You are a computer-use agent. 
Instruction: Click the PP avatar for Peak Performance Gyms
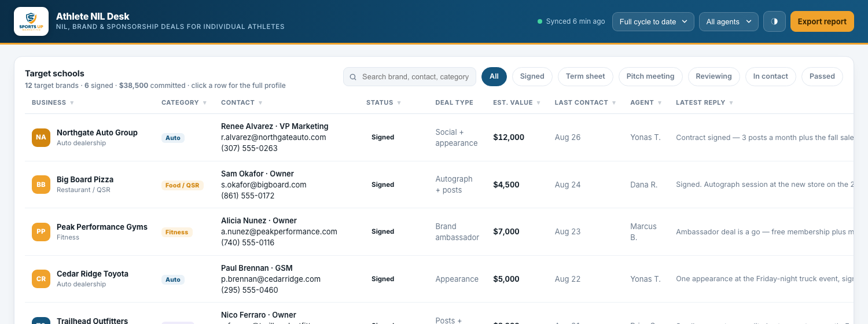pyautogui.click(x=41, y=231)
